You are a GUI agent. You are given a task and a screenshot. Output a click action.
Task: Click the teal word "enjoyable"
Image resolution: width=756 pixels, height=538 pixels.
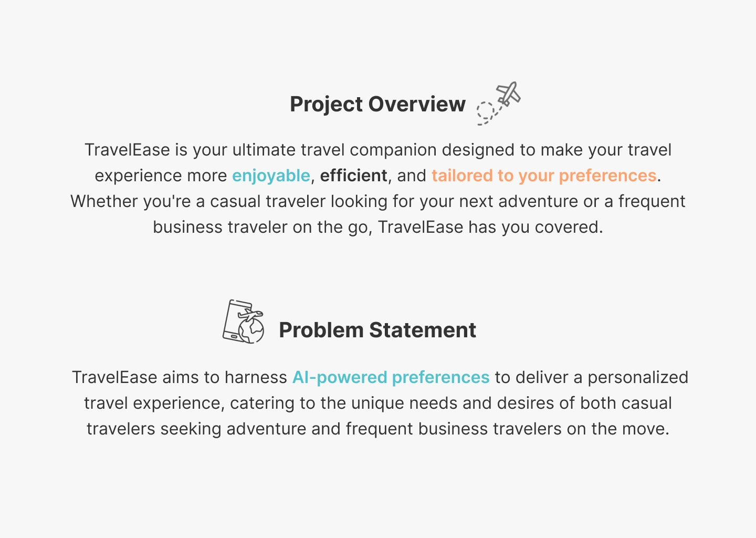tap(271, 175)
